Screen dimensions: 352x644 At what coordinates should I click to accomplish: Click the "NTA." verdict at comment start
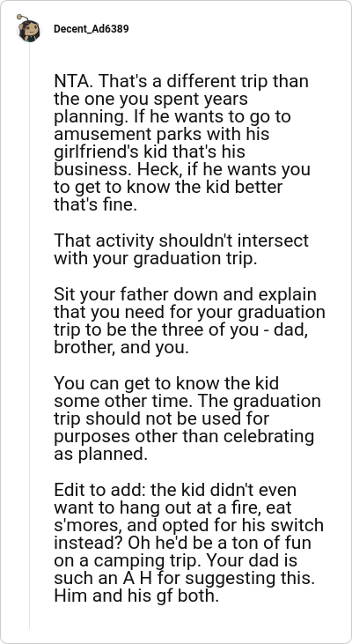point(73,81)
